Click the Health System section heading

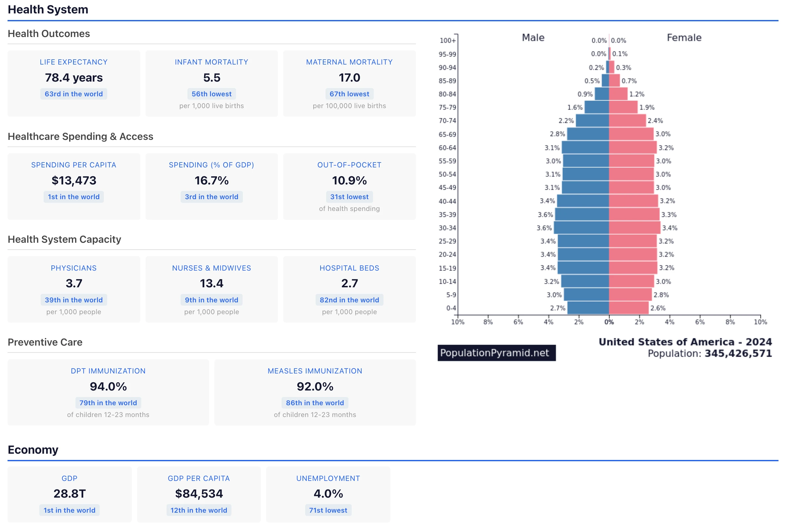48,9
